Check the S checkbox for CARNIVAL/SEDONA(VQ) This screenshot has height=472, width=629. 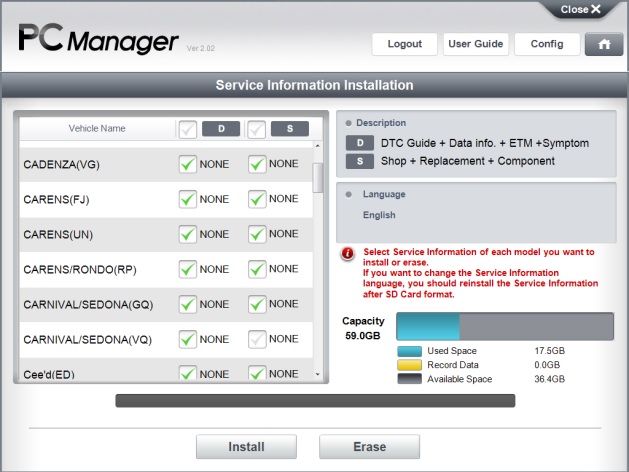pos(257,339)
